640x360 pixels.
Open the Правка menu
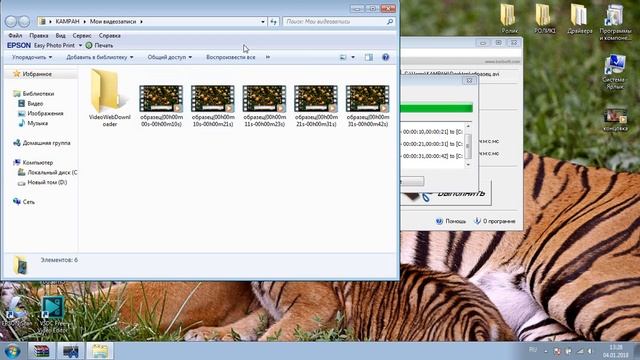click(39, 36)
